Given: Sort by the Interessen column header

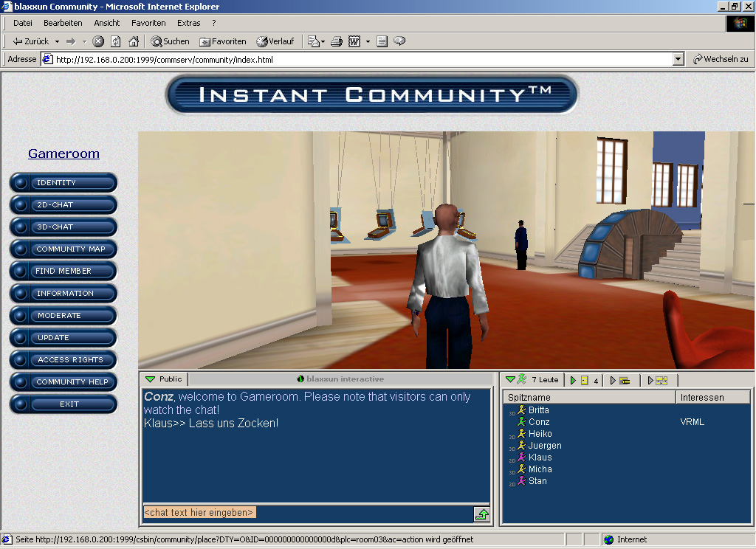Looking at the screenshot, I should pyautogui.click(x=713, y=397).
